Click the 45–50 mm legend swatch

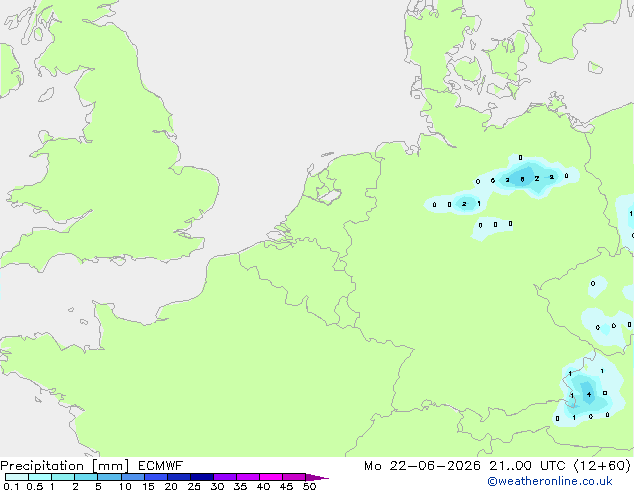pos(294,477)
